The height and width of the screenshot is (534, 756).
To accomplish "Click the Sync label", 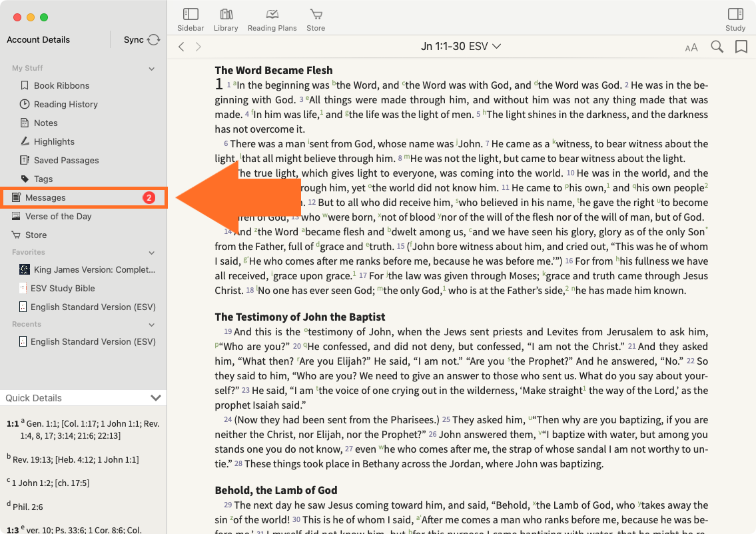I will [134, 39].
